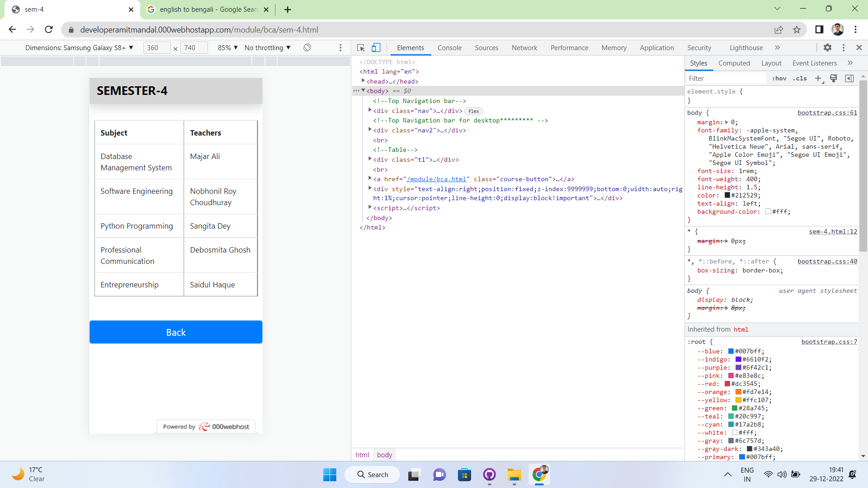Viewport: 868px width, 488px height.
Task: Show more DevTools tabs
Action: click(x=777, y=47)
